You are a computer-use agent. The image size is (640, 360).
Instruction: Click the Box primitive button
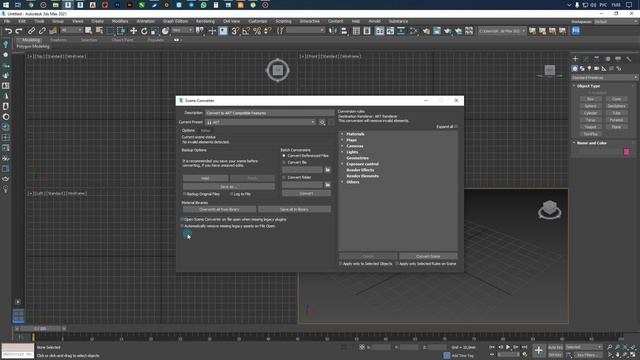coord(590,99)
